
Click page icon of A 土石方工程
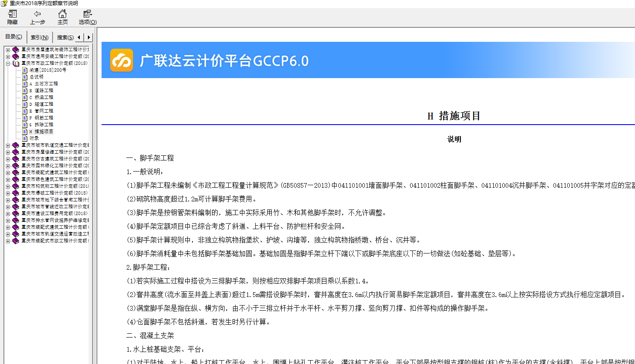point(25,84)
